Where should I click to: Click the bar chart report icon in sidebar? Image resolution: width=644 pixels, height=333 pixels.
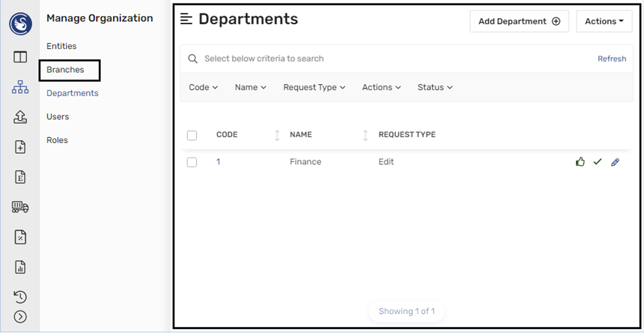point(20,267)
